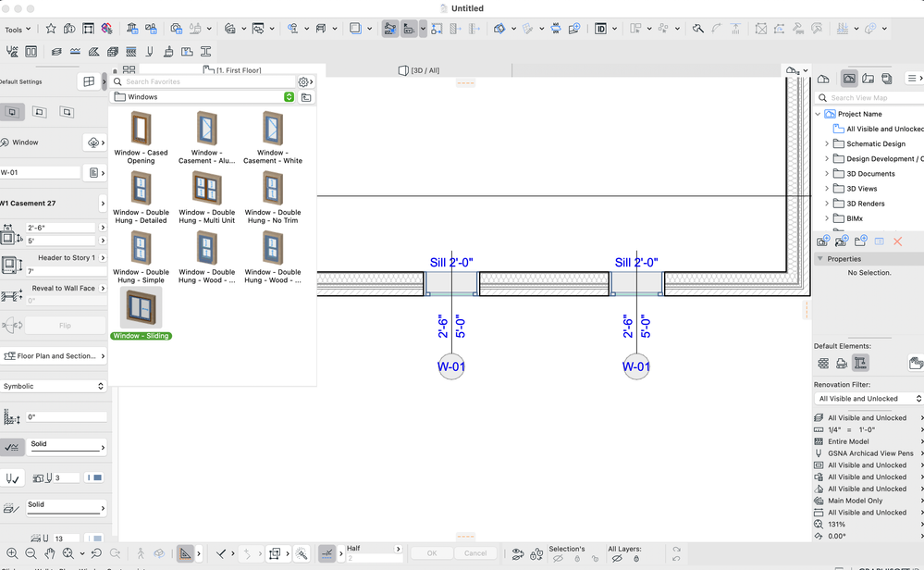Open Renovation Filter dropdown
This screenshot has height=570, width=924.
pyautogui.click(x=869, y=399)
